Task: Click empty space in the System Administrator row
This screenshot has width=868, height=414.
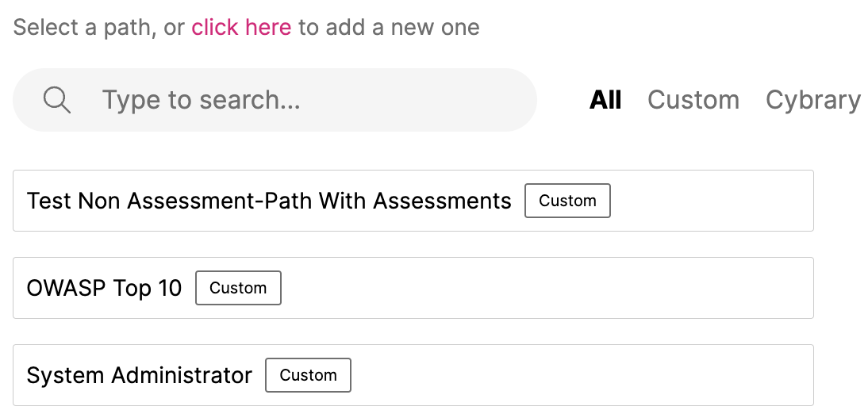Action: tap(582, 375)
